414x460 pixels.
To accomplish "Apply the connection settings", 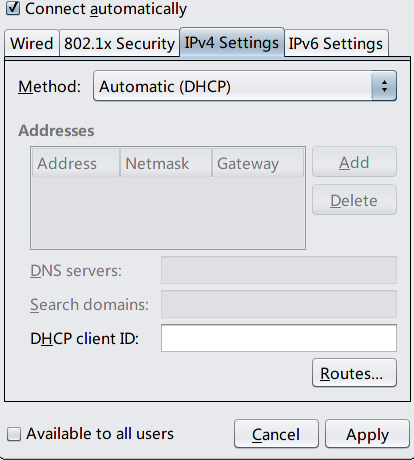I will (x=367, y=434).
